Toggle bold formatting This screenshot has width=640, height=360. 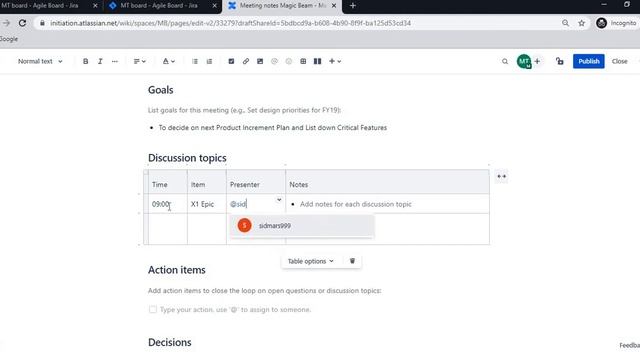tap(85, 61)
